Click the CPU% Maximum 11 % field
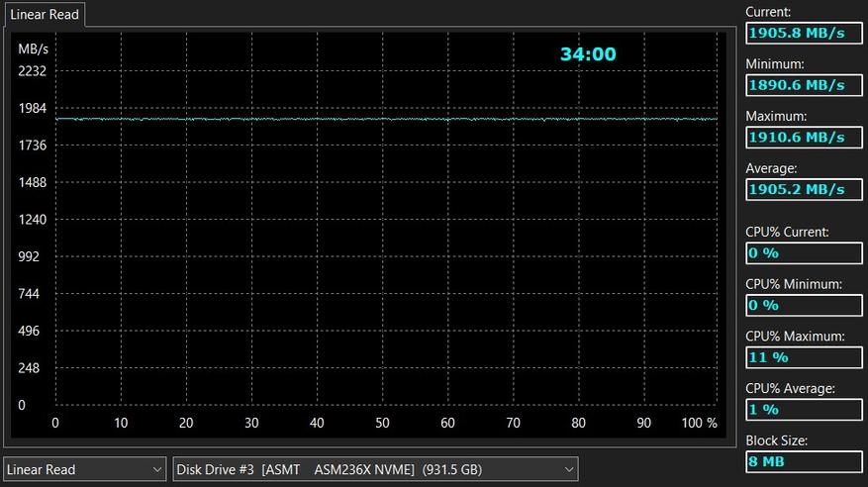 [x=804, y=357]
